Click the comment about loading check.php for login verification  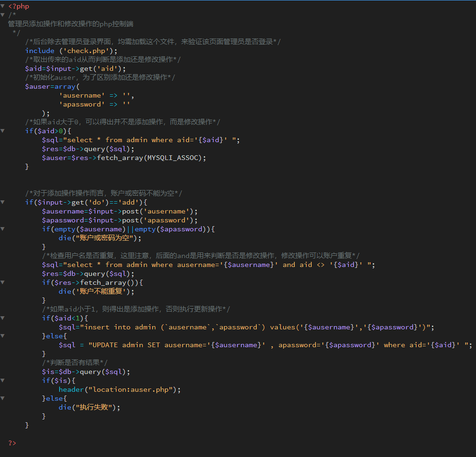153,42
